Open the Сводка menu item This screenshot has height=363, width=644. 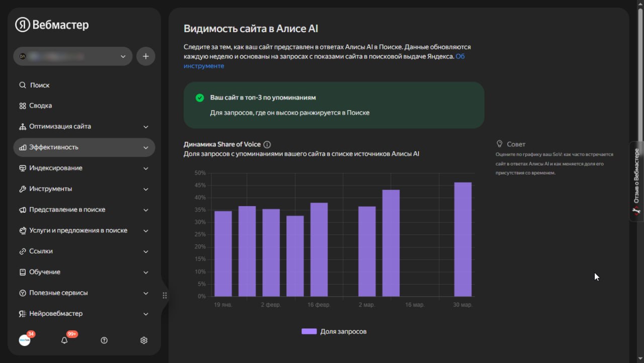click(40, 106)
